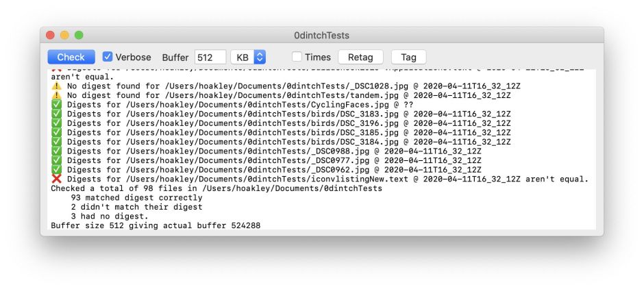Click the 0dintchTests window title
The image size is (644, 289).
click(x=321, y=35)
